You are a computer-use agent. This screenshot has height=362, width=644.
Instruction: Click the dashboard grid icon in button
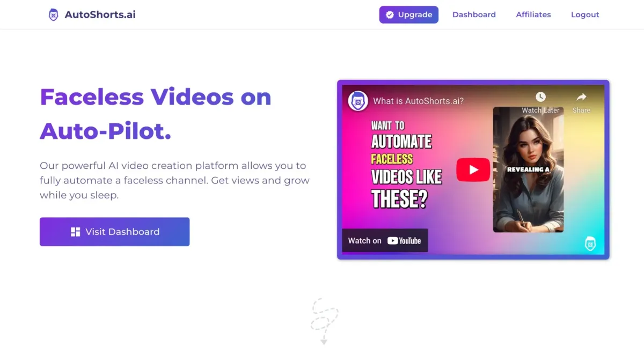75,232
